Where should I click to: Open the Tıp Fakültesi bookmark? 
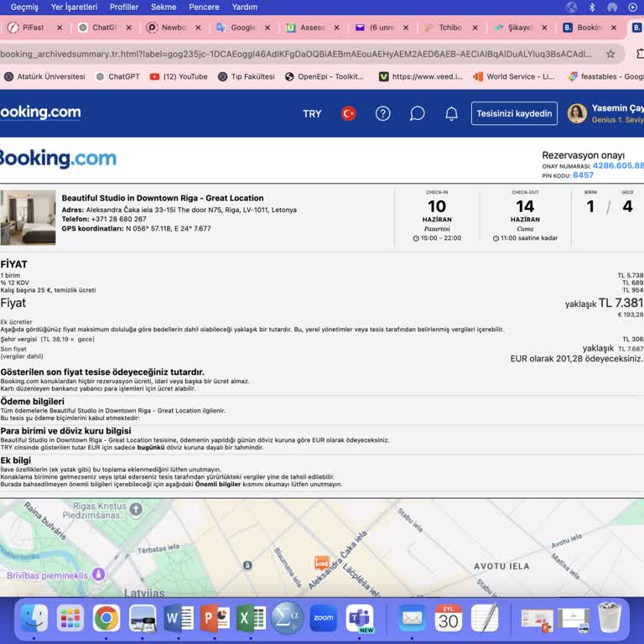[x=247, y=76]
